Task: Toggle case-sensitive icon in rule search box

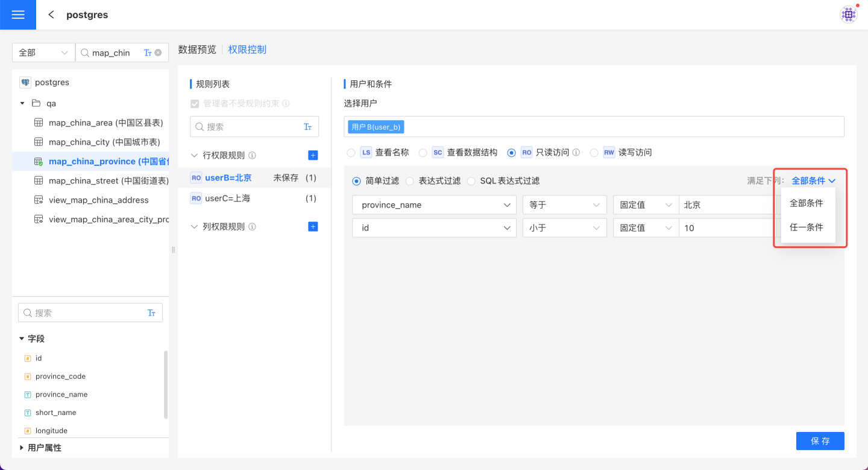Action: pyautogui.click(x=307, y=127)
